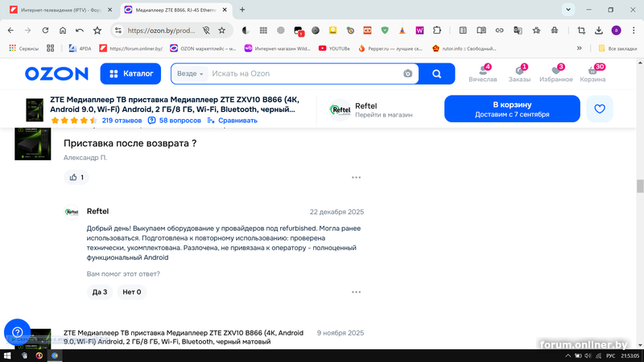The image size is (644, 362).
Task: Open Избранное favorites icon
Action: [555, 74]
